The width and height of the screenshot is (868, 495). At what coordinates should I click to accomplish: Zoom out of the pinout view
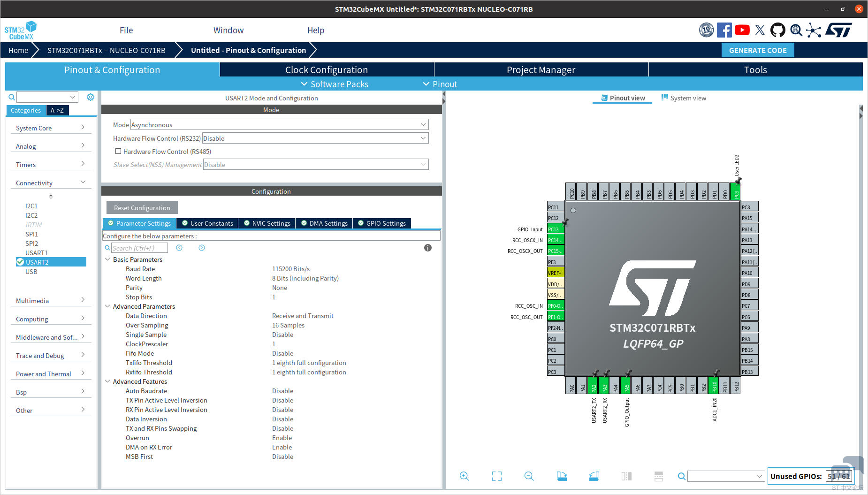tap(529, 476)
